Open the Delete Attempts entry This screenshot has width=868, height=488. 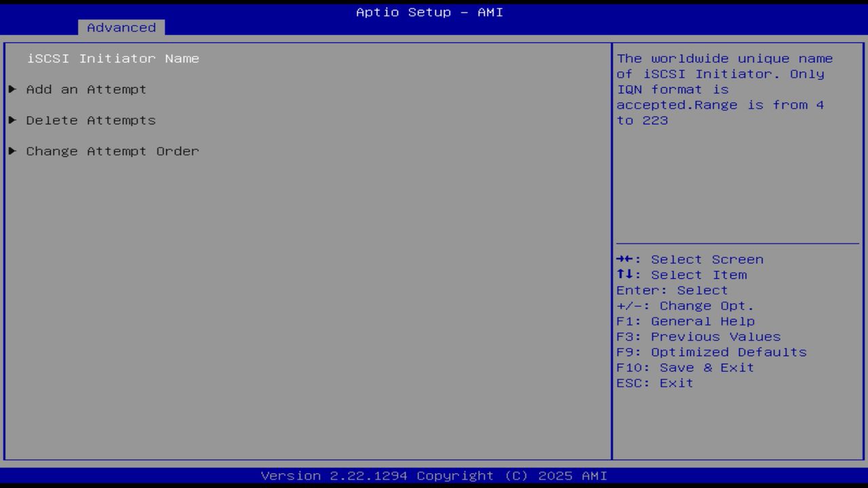point(90,120)
